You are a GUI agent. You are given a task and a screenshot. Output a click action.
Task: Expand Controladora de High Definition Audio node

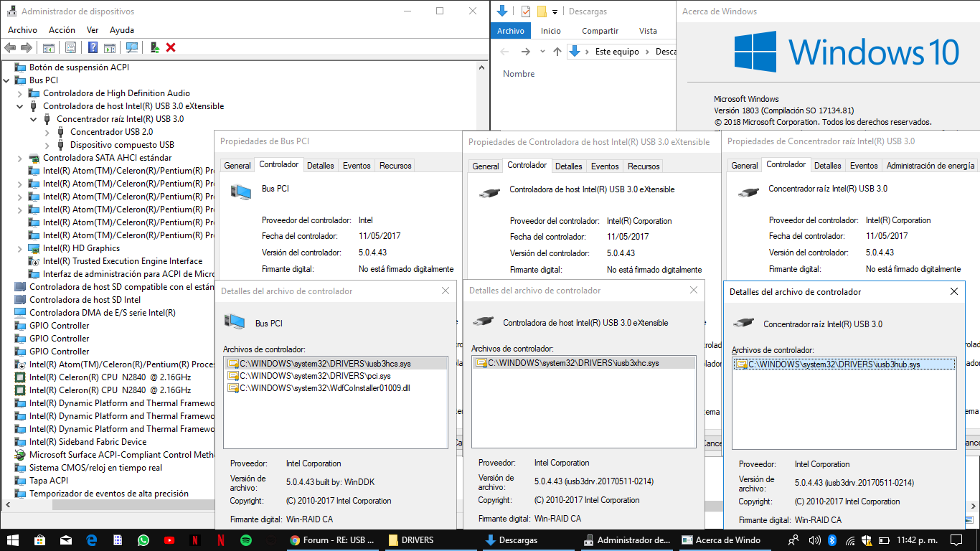[20, 93]
